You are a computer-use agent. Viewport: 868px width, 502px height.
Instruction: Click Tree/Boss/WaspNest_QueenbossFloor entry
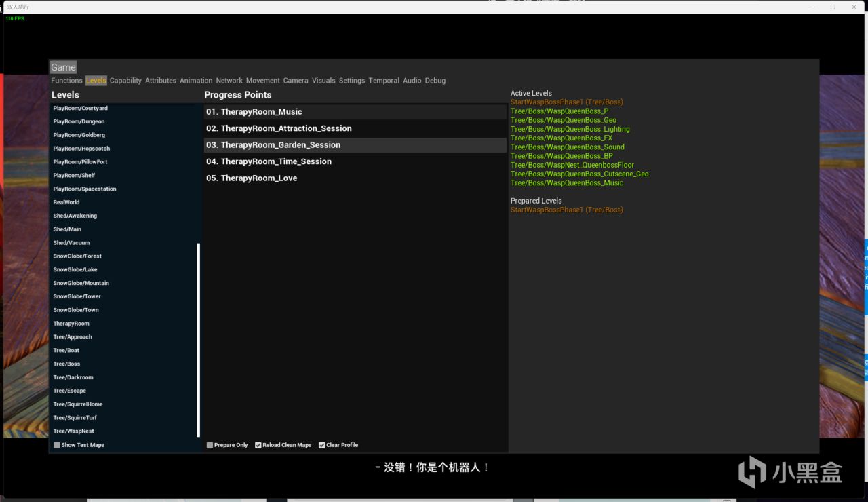(572, 165)
